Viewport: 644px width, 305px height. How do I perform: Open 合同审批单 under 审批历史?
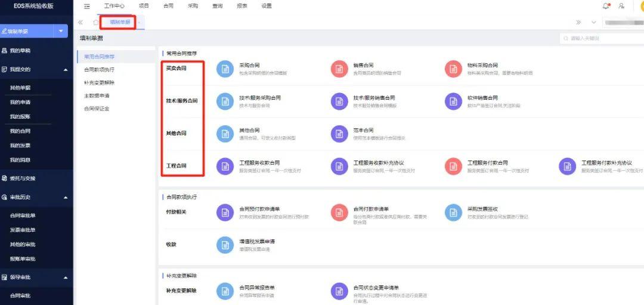point(23,216)
